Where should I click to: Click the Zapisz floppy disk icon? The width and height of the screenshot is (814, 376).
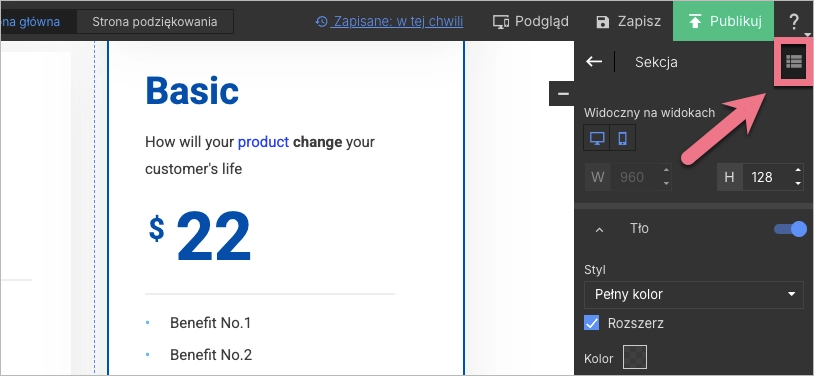[x=603, y=22]
